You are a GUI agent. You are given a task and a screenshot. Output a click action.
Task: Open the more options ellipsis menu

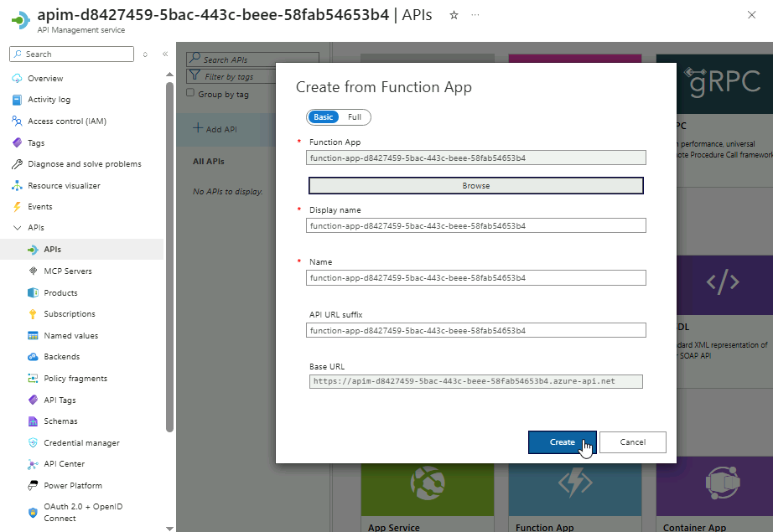coord(475,16)
